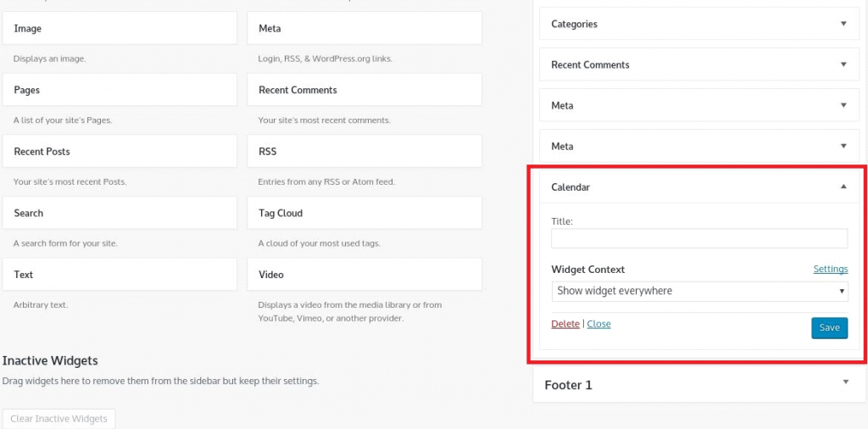868x429 pixels.
Task: Select the Video available widget
Action: [x=364, y=275]
